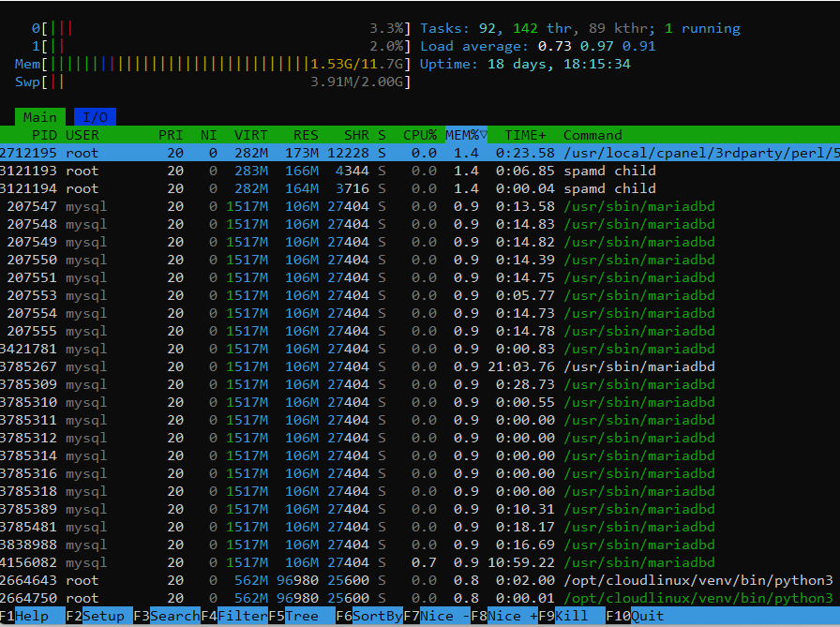
Task: Click the Swp usage bar
Action: coord(213,82)
